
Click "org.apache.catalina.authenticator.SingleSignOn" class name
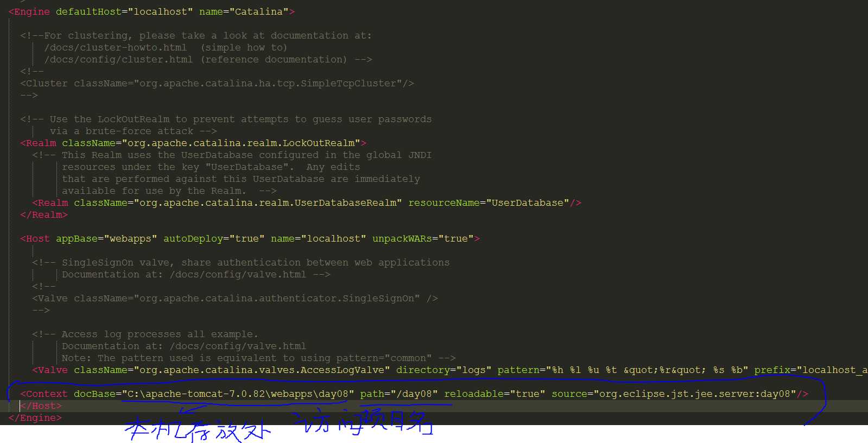[277, 298]
